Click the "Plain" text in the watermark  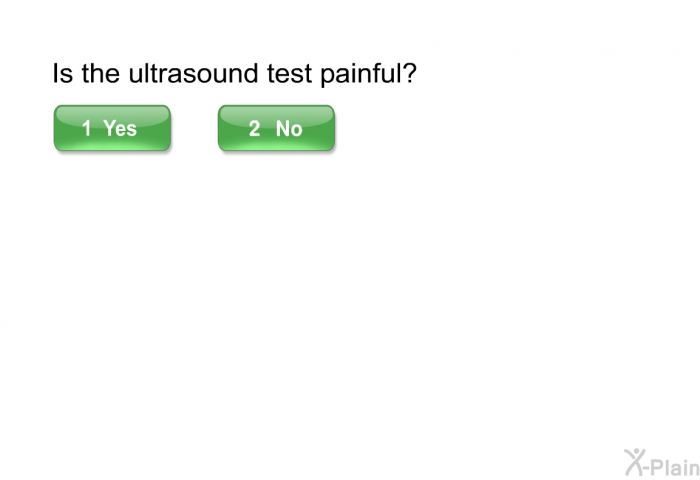[x=675, y=467]
